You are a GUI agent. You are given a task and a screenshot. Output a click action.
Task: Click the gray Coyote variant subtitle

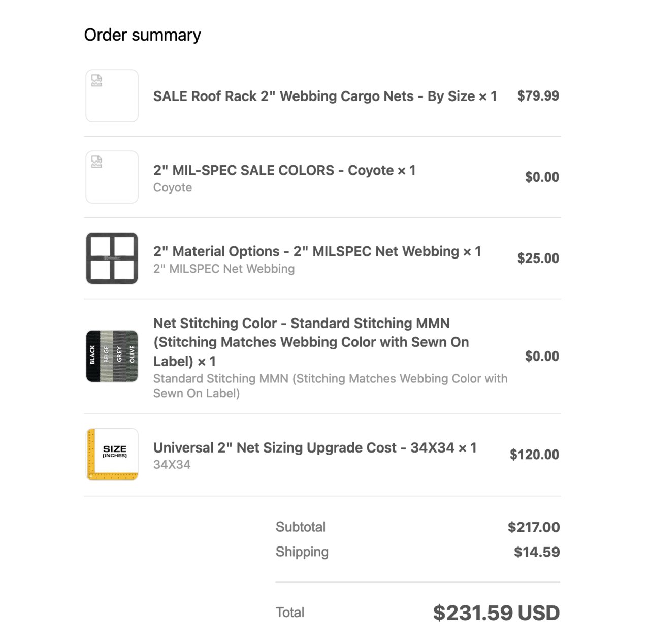(x=173, y=187)
